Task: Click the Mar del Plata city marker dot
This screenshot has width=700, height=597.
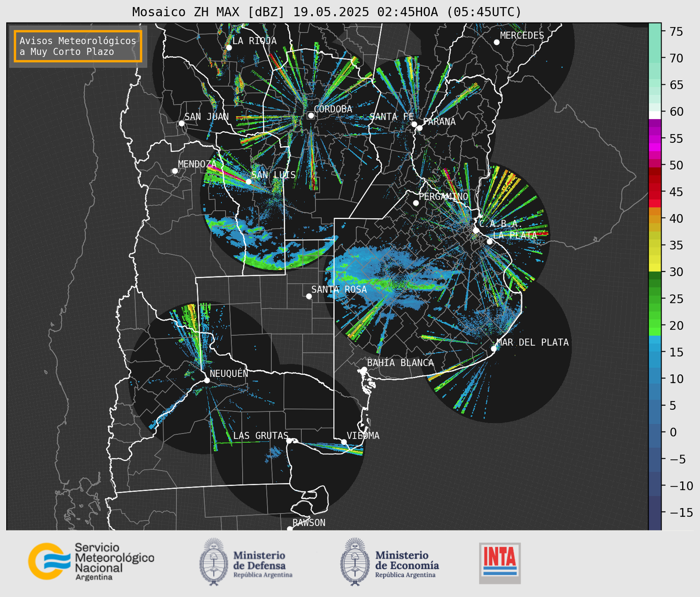Action: coord(493,349)
